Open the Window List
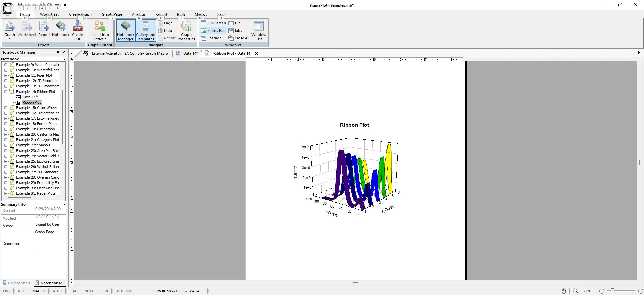This screenshot has height=295, width=644. pyautogui.click(x=259, y=30)
